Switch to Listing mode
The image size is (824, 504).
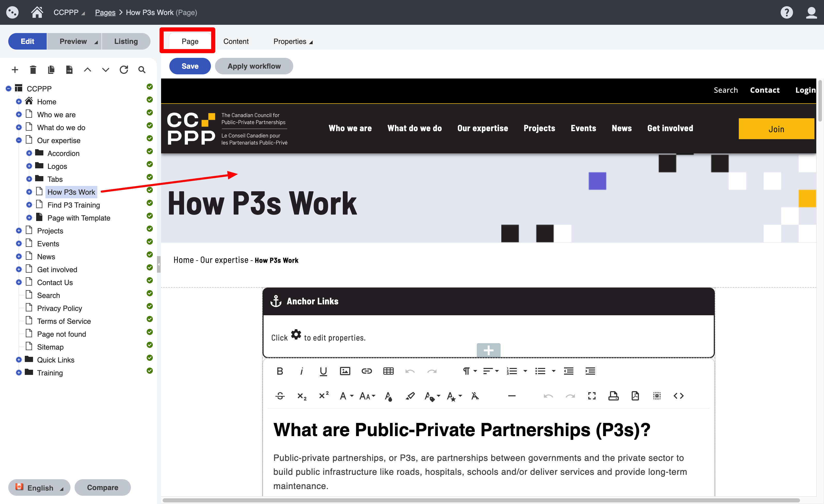pyautogui.click(x=126, y=41)
